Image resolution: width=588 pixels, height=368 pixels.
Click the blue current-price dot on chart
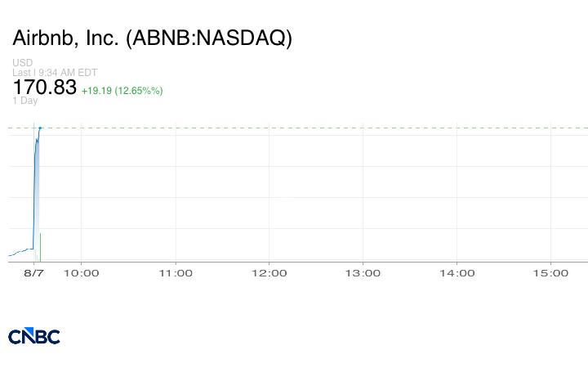pyautogui.click(x=40, y=128)
